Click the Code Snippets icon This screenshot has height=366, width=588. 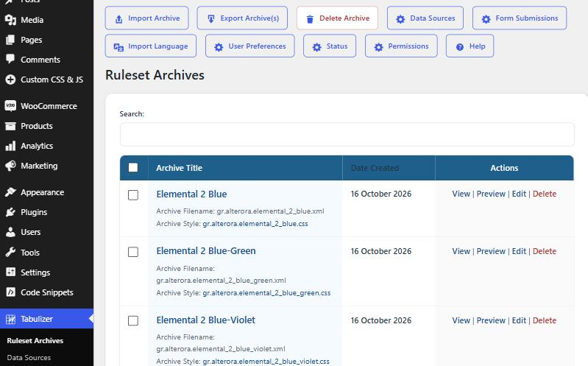10,292
